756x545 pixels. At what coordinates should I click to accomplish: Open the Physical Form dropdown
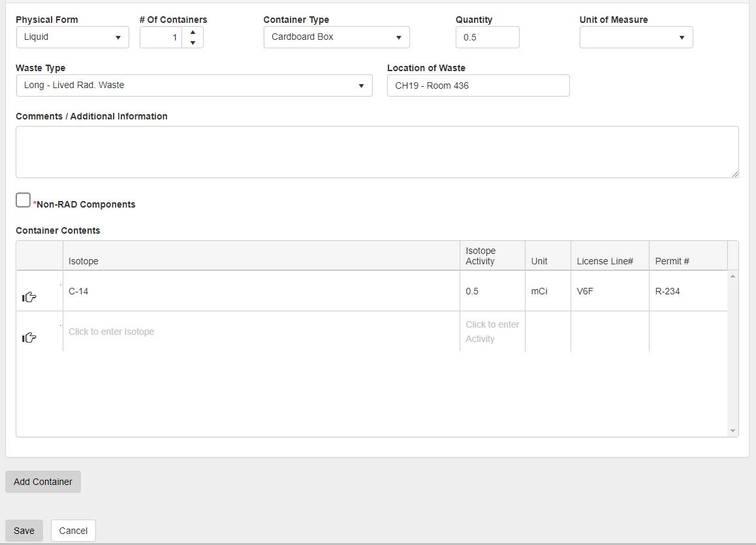pos(72,37)
